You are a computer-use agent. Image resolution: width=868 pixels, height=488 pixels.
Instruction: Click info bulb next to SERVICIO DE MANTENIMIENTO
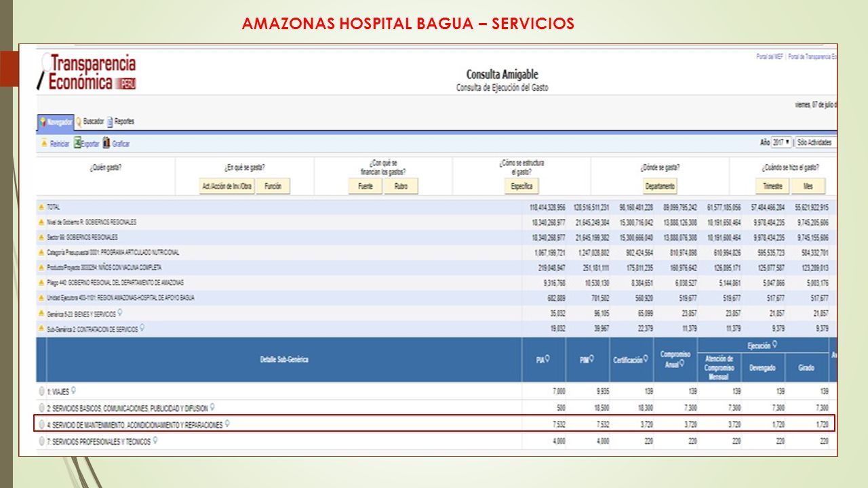point(228,424)
